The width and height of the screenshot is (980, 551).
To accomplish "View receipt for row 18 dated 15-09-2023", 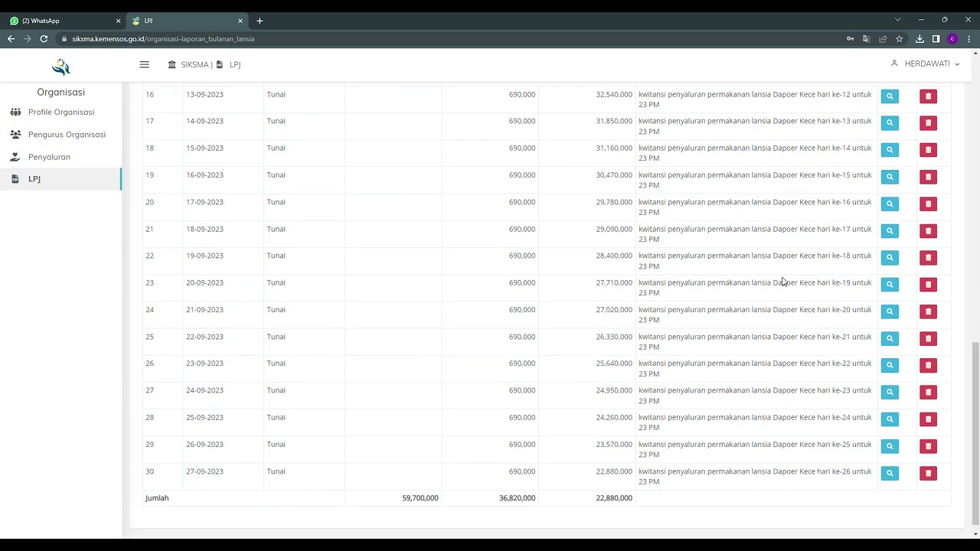I will pos(890,150).
